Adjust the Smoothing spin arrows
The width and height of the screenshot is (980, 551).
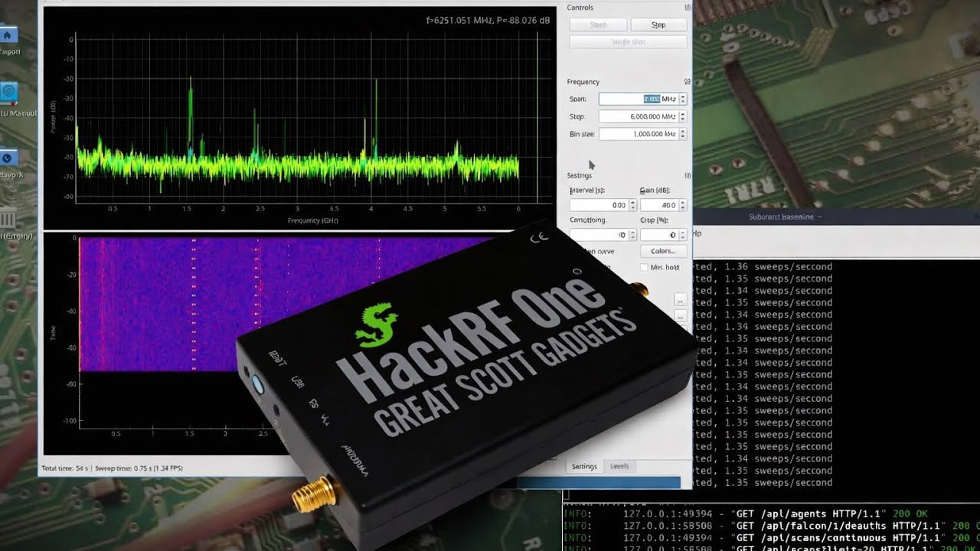pos(632,235)
